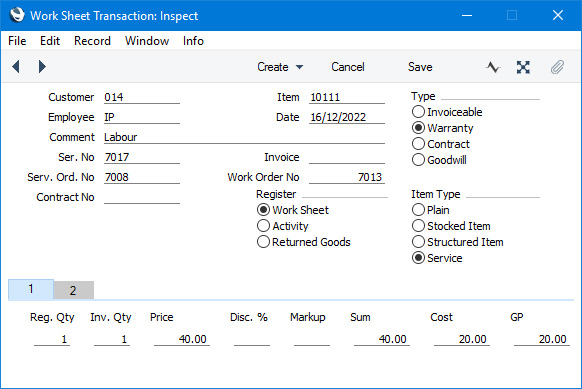Click the Contract No input field
Viewport: 582px width, 389px height.
coord(142,197)
